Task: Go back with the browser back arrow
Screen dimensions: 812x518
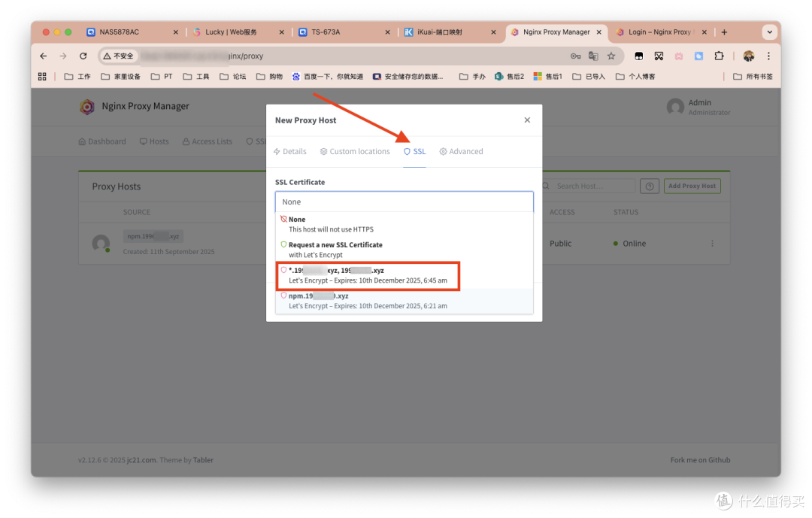Action: (44, 56)
